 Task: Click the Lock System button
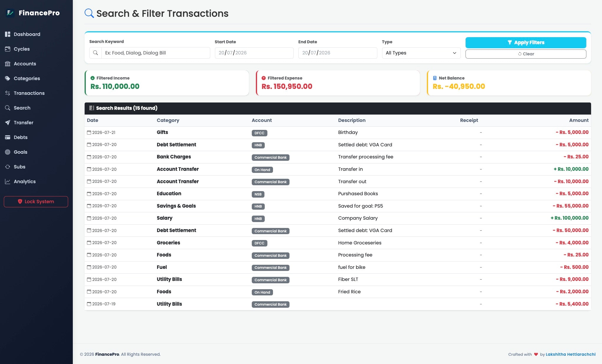(36, 202)
